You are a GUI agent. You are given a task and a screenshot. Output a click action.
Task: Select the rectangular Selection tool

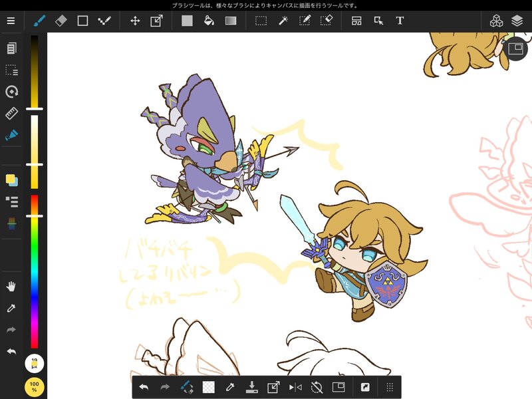click(x=261, y=21)
